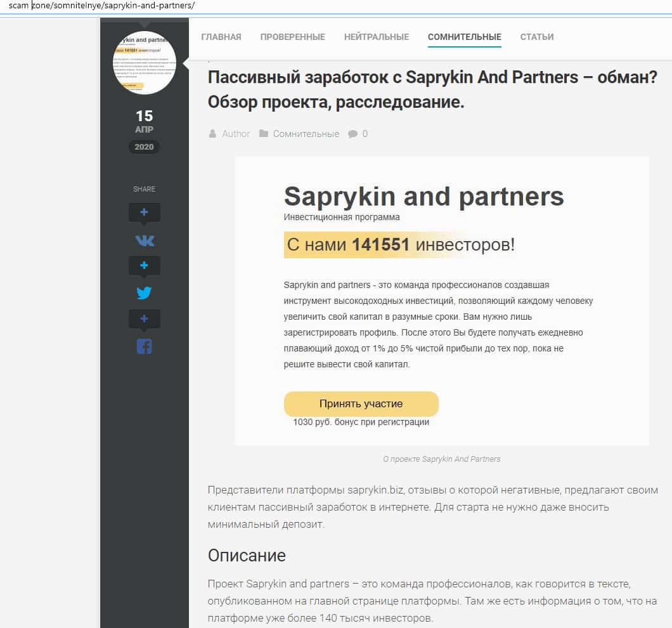Click the 1030 руб. бонус при регистрации text
This screenshot has height=628, width=672.
point(361,422)
